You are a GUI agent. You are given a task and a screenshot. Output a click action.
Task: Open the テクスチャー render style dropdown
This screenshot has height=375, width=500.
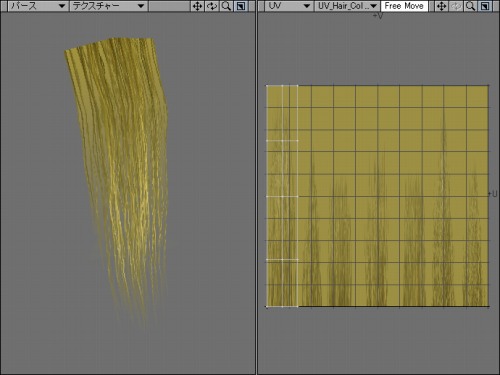tap(108, 6)
